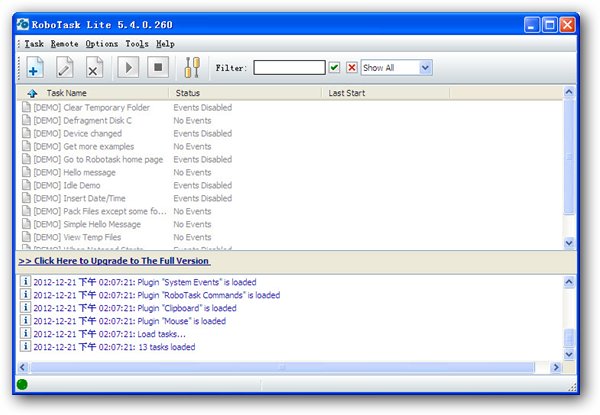Open the options sliders toolbar icon
The width and height of the screenshot is (600, 415).
click(191, 68)
